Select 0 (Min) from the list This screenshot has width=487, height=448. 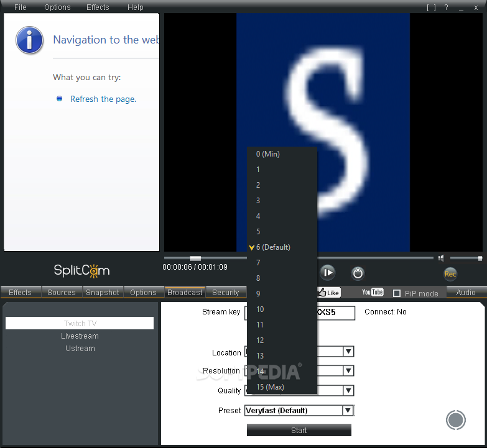282,154
